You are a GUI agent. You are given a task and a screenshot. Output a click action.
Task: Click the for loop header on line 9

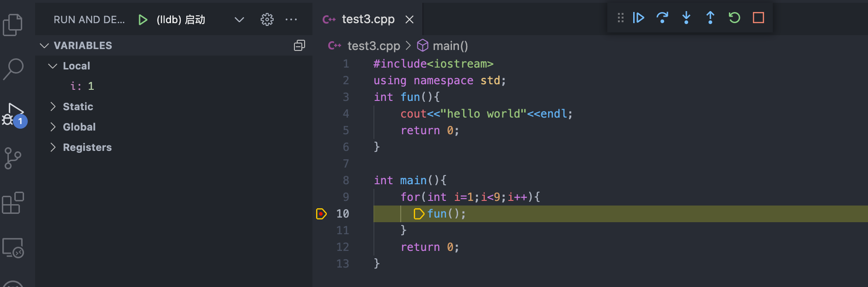pyautogui.click(x=470, y=197)
